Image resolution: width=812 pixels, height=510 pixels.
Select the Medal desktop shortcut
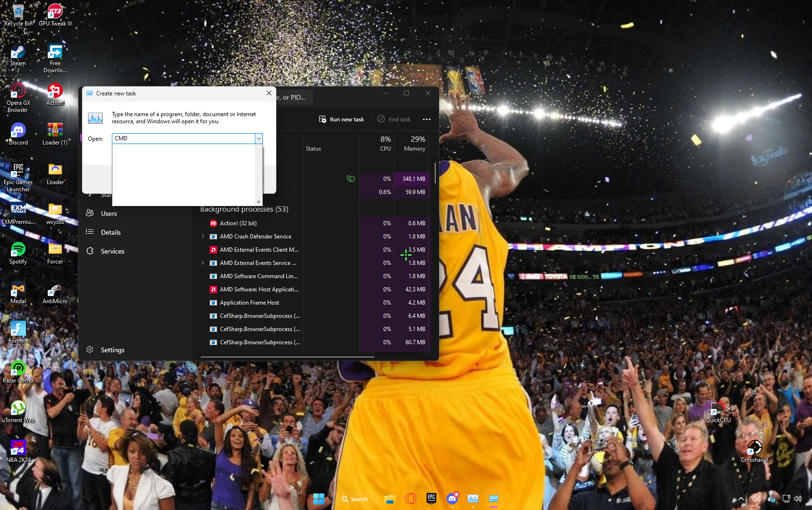(x=18, y=292)
